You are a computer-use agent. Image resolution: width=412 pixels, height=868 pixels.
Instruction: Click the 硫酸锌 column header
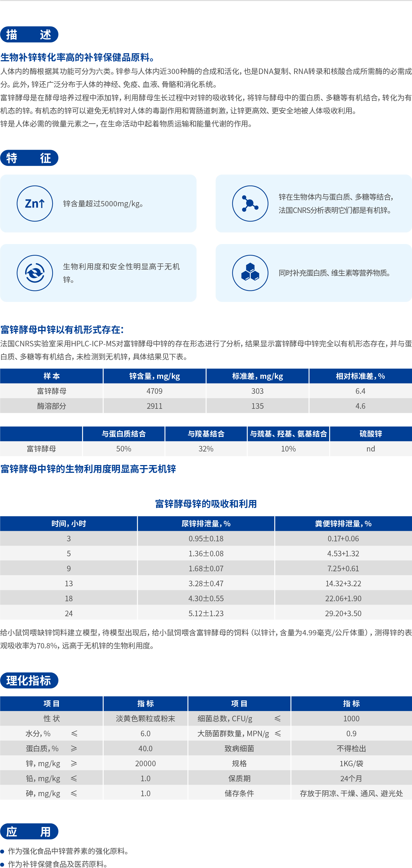371,434
